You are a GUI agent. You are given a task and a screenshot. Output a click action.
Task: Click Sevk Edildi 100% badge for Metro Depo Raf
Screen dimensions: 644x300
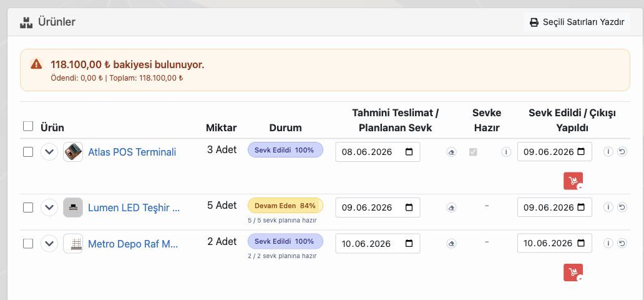pyautogui.click(x=285, y=241)
